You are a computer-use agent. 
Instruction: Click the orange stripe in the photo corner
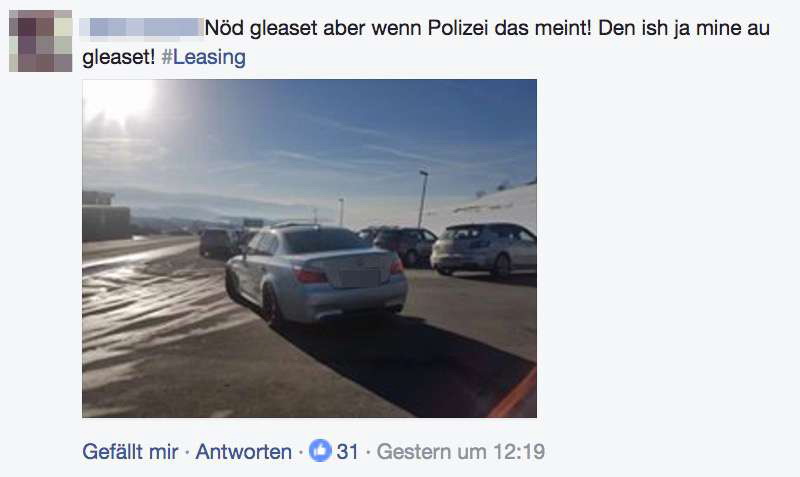click(515, 395)
